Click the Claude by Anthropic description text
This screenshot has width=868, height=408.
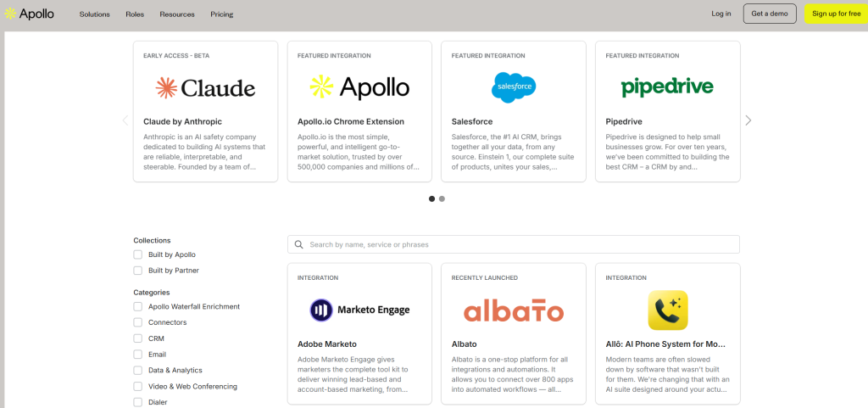204,152
